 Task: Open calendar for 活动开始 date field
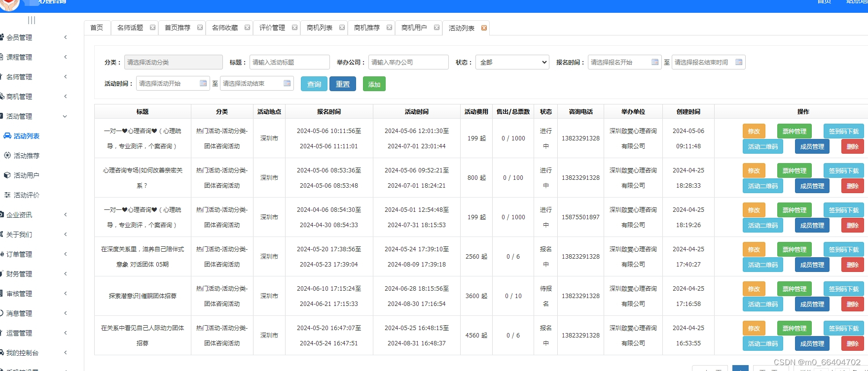tap(203, 83)
